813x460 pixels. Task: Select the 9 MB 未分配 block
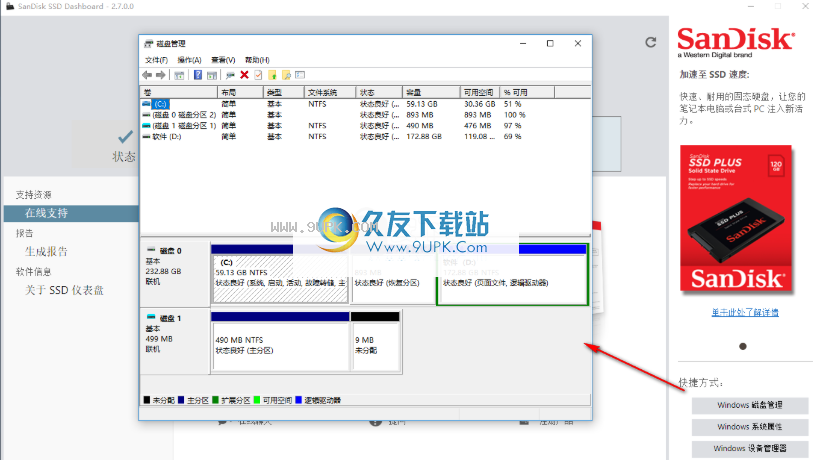click(376, 341)
